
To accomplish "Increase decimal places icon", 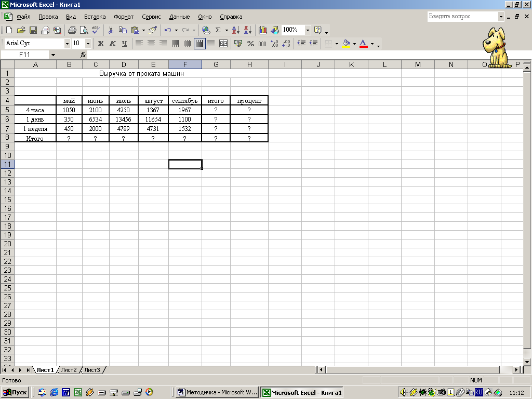I will 274,44.
